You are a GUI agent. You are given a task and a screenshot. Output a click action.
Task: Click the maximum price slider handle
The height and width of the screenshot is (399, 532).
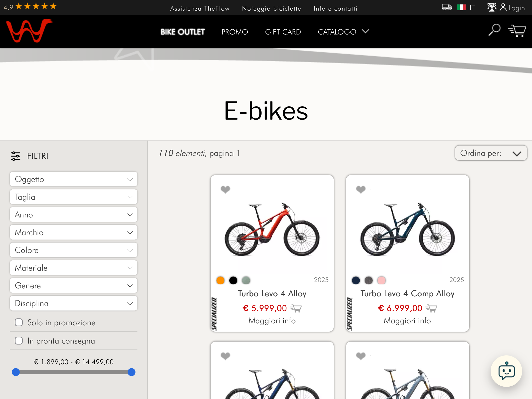point(131,372)
